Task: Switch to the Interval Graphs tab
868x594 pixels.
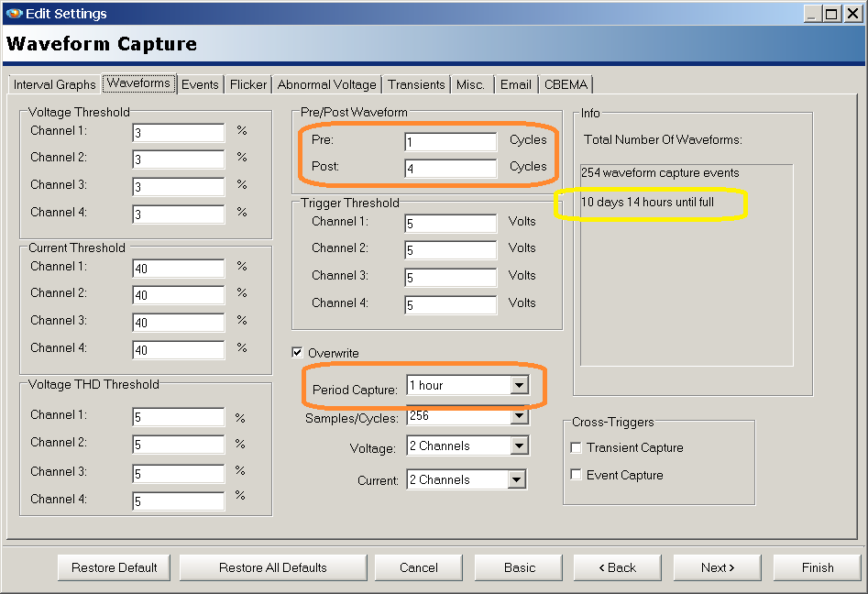Action: [53, 83]
